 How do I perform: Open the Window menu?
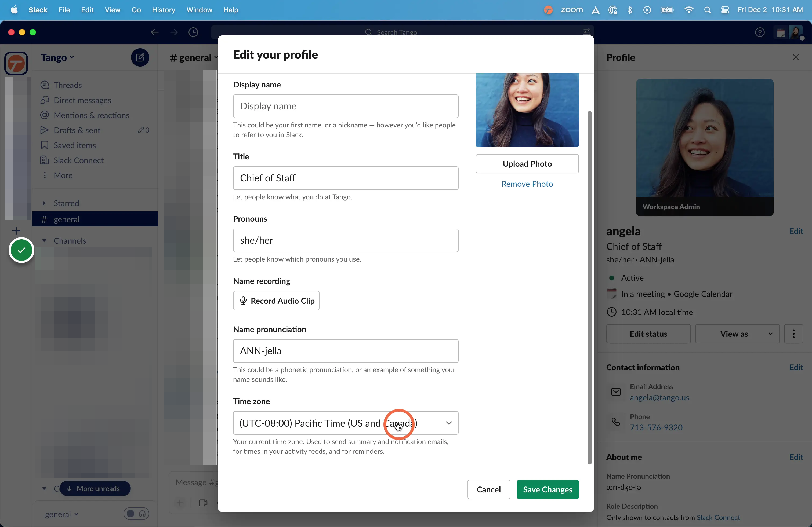click(199, 10)
